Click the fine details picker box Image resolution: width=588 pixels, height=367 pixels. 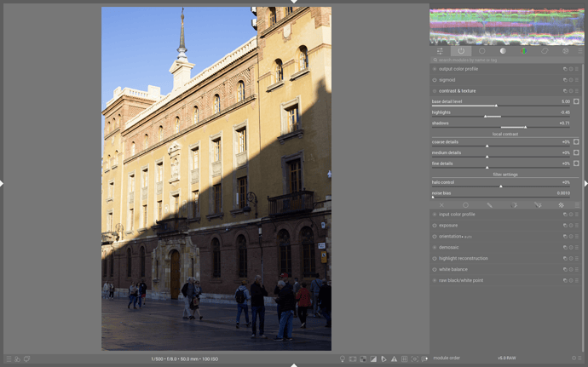click(x=576, y=163)
